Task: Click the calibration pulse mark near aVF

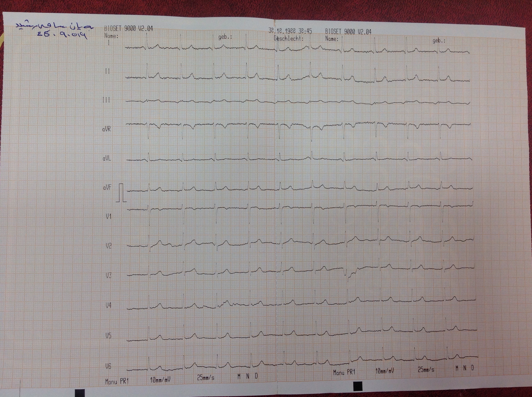Action: 121,193
